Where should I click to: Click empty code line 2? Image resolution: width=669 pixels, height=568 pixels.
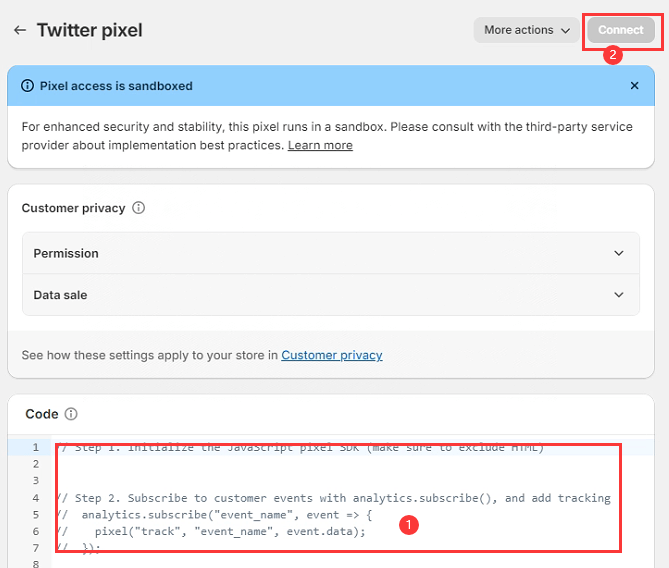click(352, 464)
